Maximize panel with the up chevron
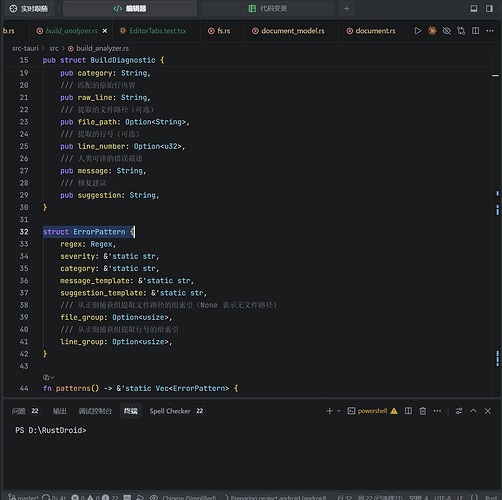The image size is (502, 500). tap(473, 411)
